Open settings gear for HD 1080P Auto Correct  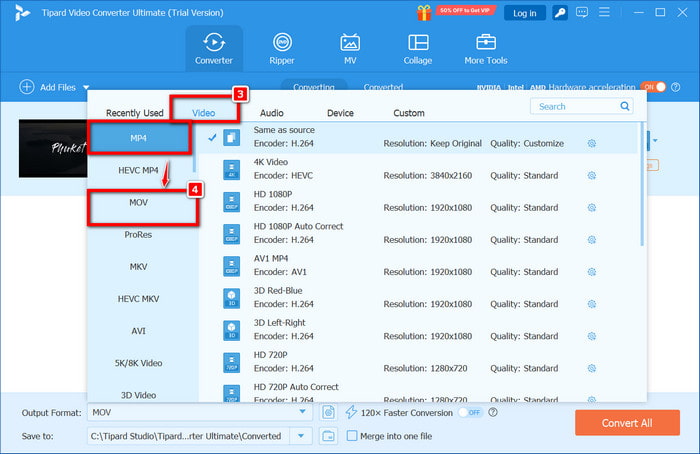592,240
